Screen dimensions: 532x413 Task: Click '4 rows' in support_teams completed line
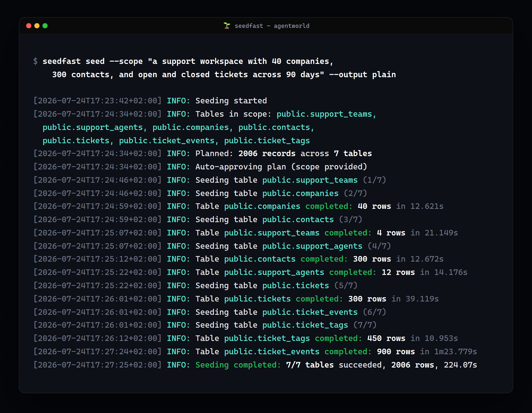(x=391, y=233)
